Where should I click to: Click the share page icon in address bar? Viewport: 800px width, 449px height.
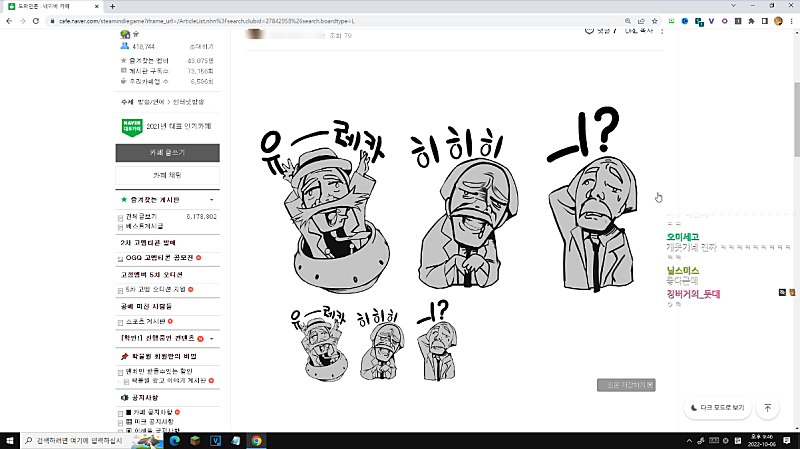point(641,21)
